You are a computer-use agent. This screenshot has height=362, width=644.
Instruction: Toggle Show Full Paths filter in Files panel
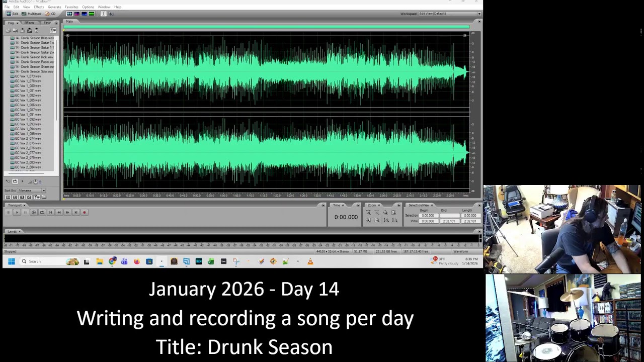44,197
